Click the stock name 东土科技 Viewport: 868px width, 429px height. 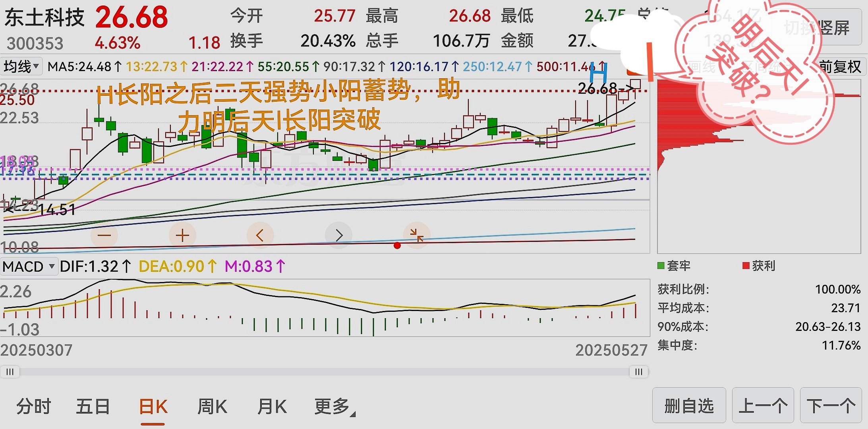click(x=44, y=17)
